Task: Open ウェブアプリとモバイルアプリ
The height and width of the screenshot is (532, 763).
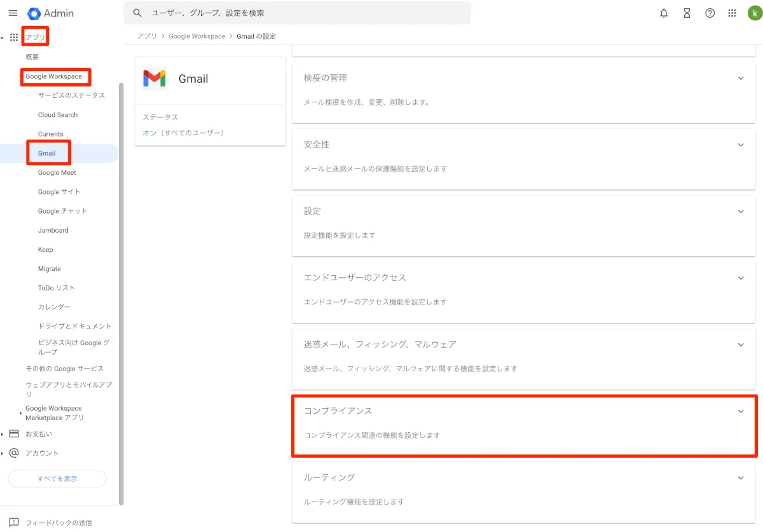Action: [69, 390]
